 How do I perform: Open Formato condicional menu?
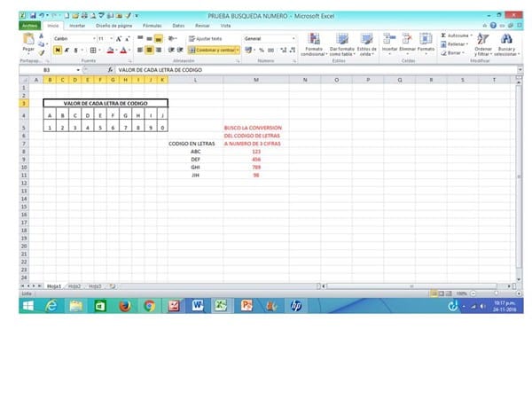tap(314, 45)
